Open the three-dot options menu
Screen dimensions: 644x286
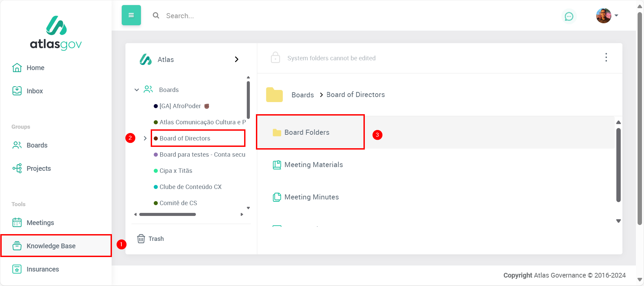click(606, 58)
